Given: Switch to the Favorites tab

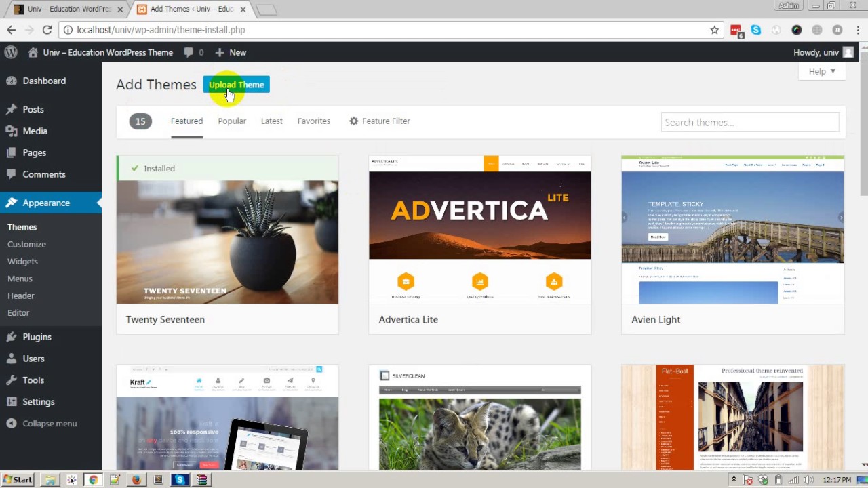Looking at the screenshot, I should point(314,121).
